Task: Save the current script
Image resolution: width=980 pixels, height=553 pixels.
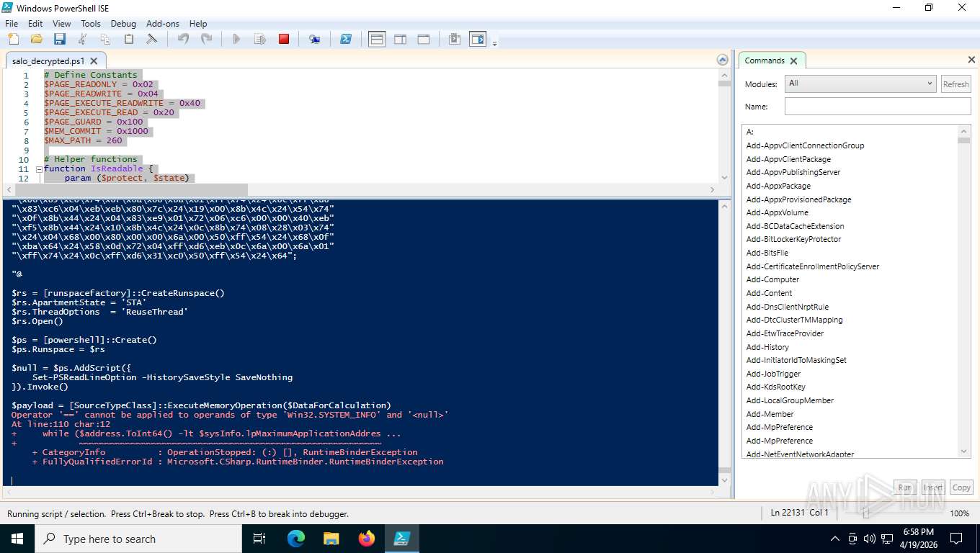Action: pos(59,39)
